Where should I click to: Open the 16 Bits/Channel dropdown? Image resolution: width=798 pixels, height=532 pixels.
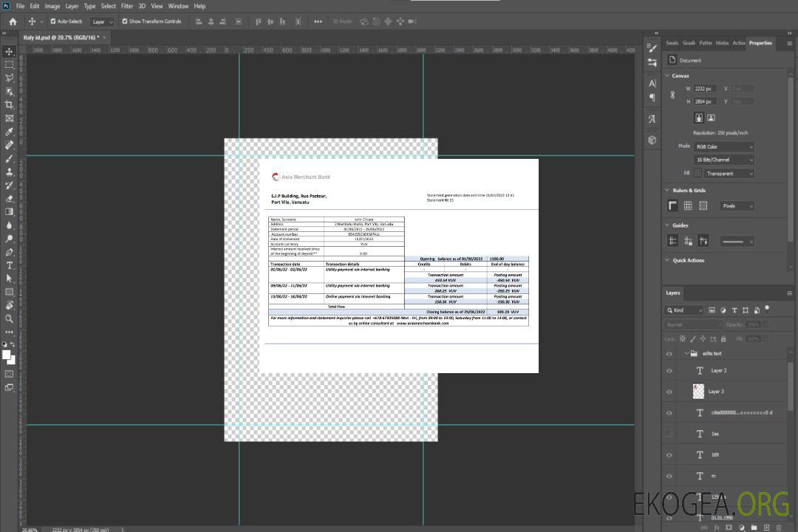point(723,160)
